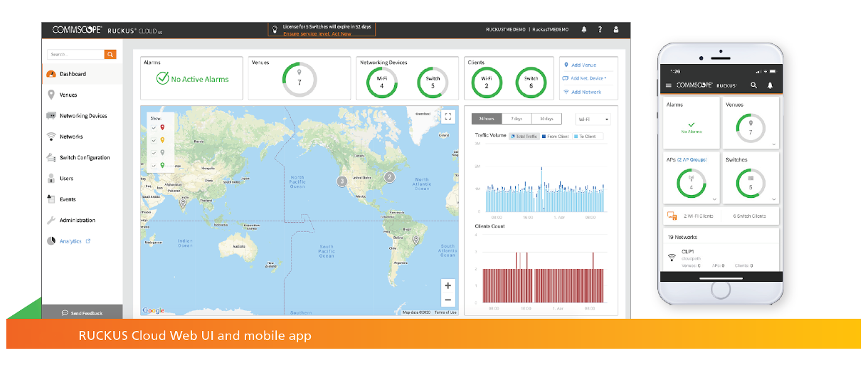Toggle From Client legend in Traffic Volume
868x370 pixels.
(555, 136)
